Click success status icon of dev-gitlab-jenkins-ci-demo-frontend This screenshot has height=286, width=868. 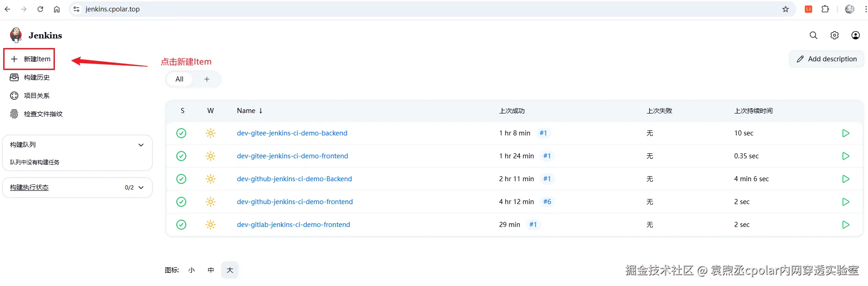[x=181, y=225]
